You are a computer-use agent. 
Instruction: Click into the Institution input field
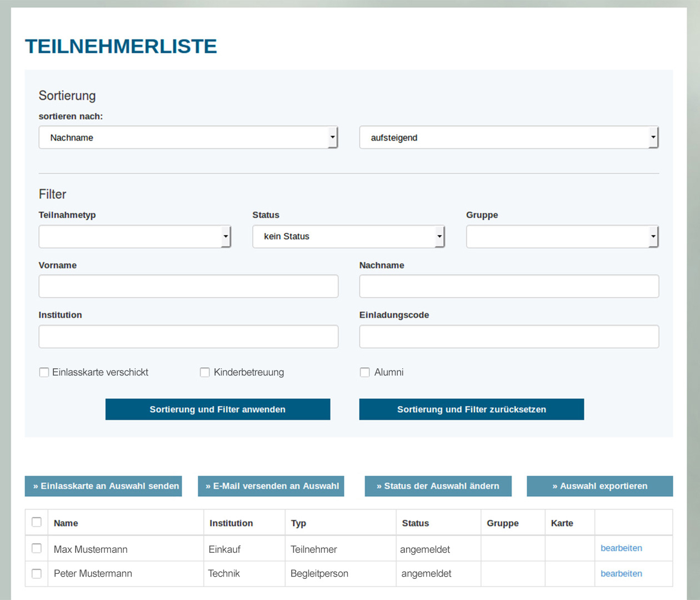point(188,337)
